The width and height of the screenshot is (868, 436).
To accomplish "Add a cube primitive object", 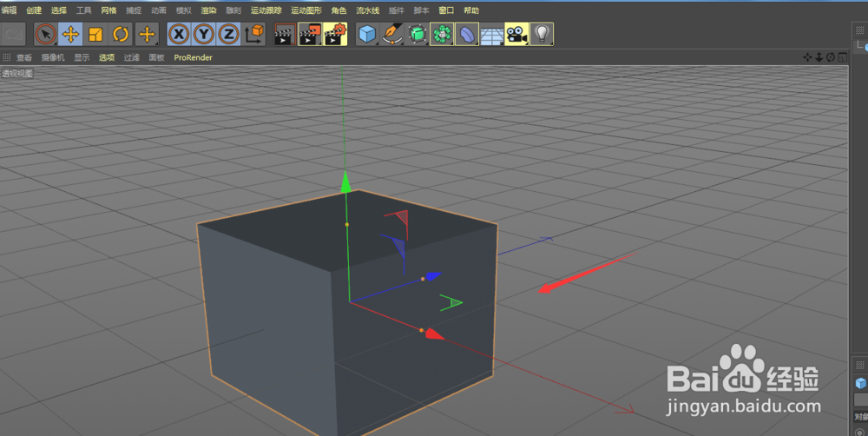I will 367,35.
